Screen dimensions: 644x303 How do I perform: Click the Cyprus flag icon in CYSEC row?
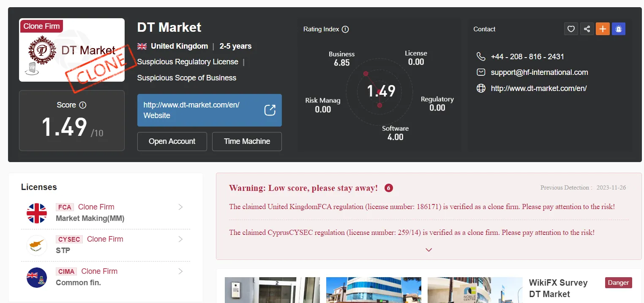coord(37,245)
